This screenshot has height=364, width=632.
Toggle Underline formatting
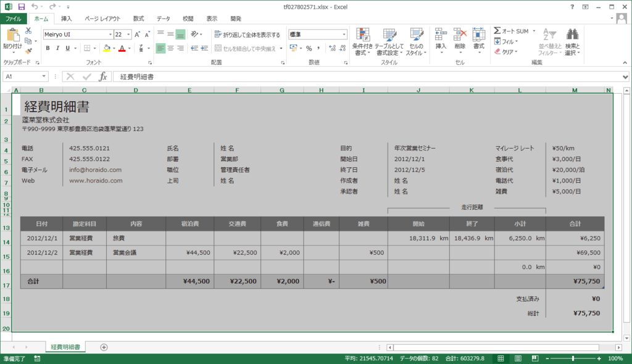click(67, 48)
